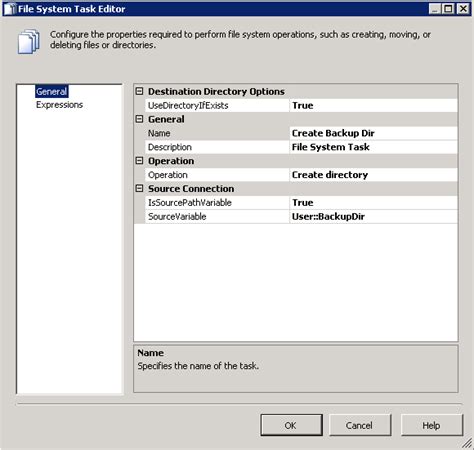
Task: Collapse the Source Connection group
Action: [x=139, y=188]
